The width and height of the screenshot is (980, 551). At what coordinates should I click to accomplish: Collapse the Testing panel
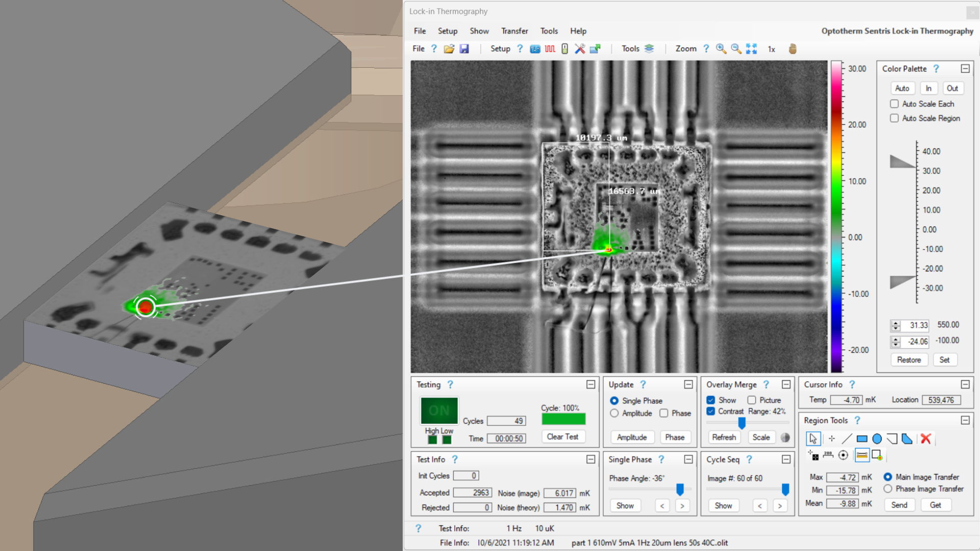(592, 385)
